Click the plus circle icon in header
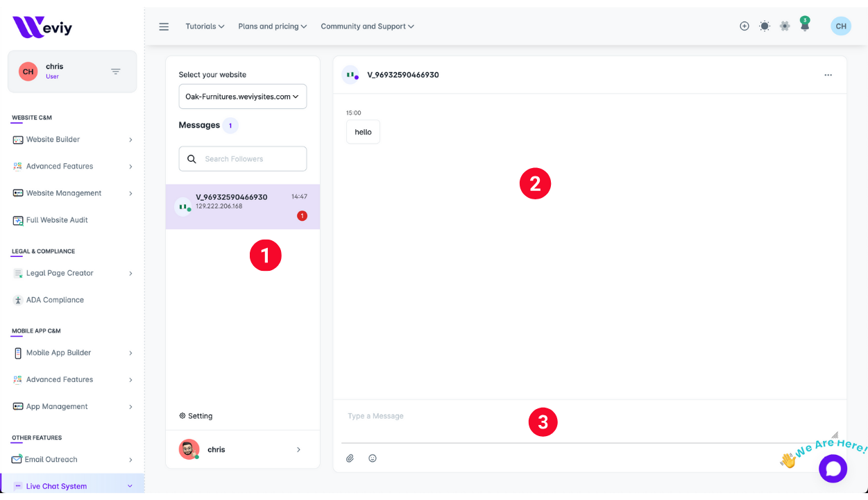868x500 pixels. pyautogui.click(x=744, y=26)
